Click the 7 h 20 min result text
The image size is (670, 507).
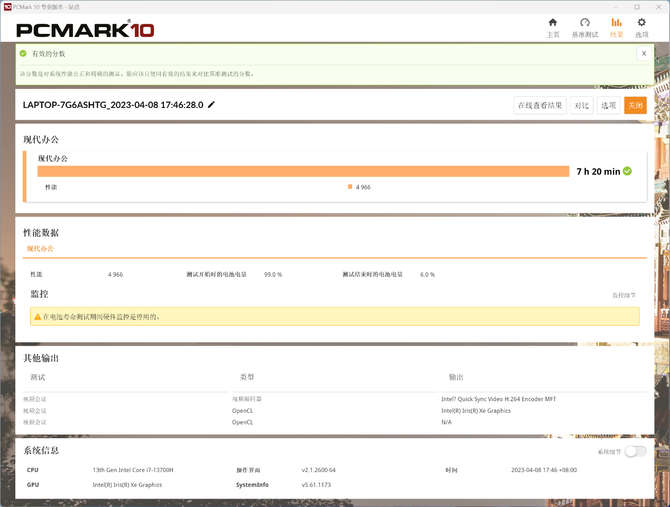[x=598, y=171]
